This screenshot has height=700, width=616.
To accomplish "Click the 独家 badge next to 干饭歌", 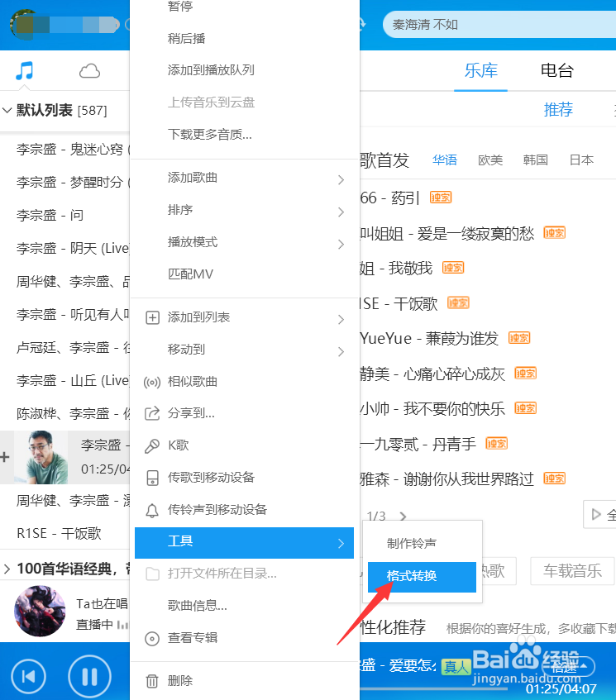I will tap(458, 303).
